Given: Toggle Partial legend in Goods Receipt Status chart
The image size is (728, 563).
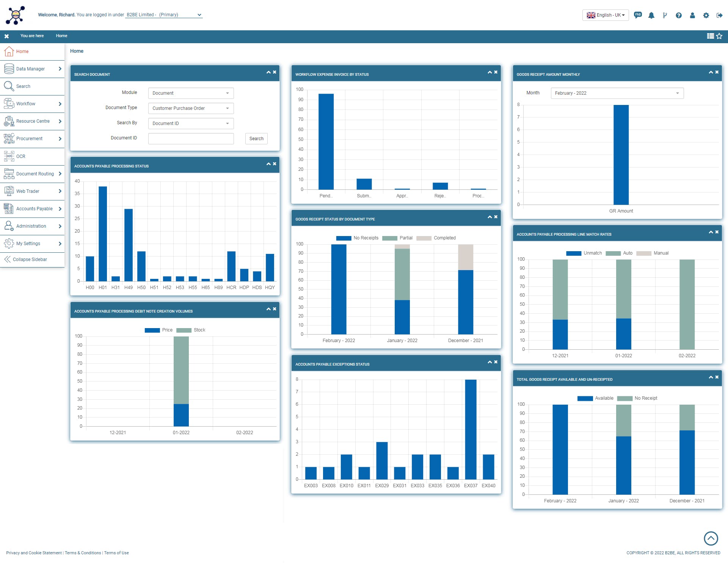Looking at the screenshot, I should coord(397,238).
